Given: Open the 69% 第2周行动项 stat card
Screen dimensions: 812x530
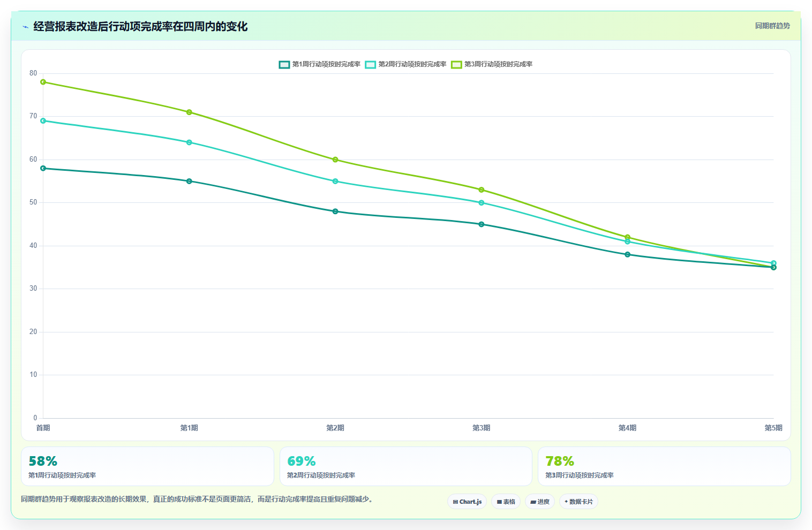Looking at the screenshot, I should 406,466.
